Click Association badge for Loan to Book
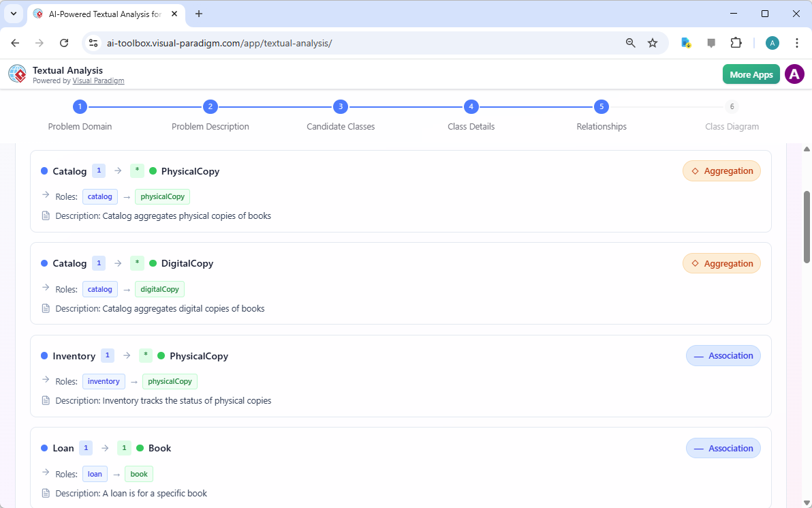The width and height of the screenshot is (812, 508). pyautogui.click(x=723, y=448)
